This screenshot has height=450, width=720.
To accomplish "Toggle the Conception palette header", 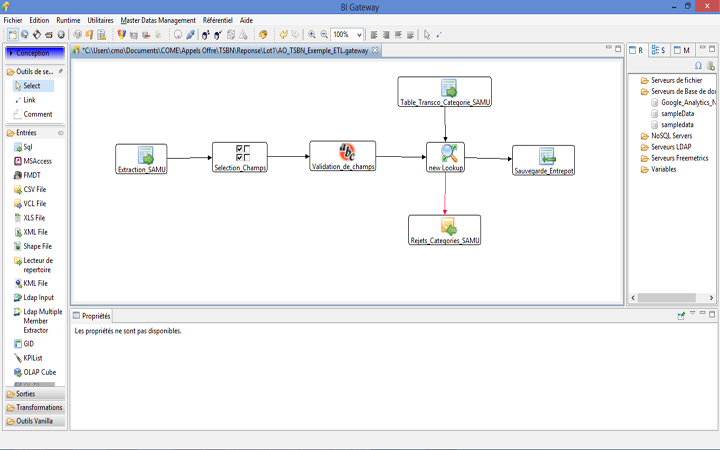I will click(x=35, y=53).
